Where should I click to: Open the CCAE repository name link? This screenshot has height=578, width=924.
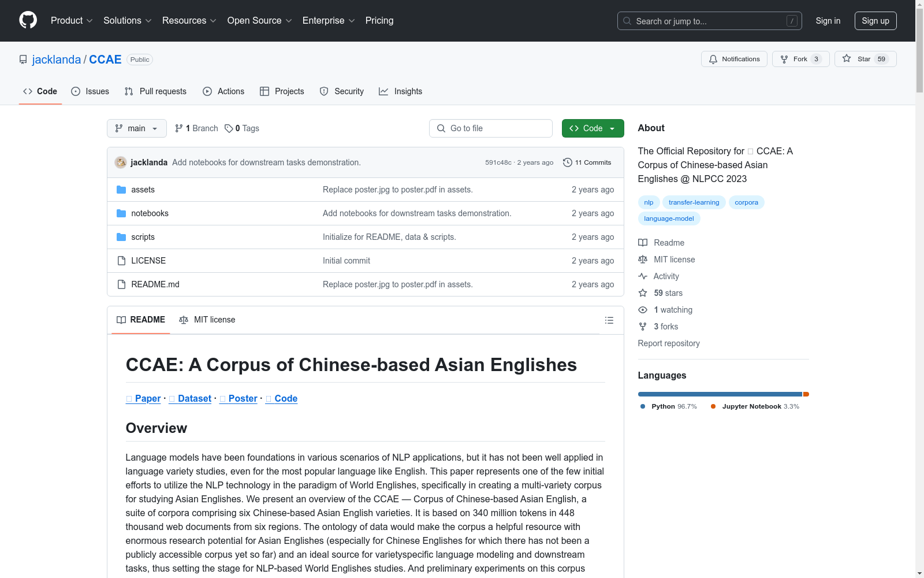coord(105,60)
